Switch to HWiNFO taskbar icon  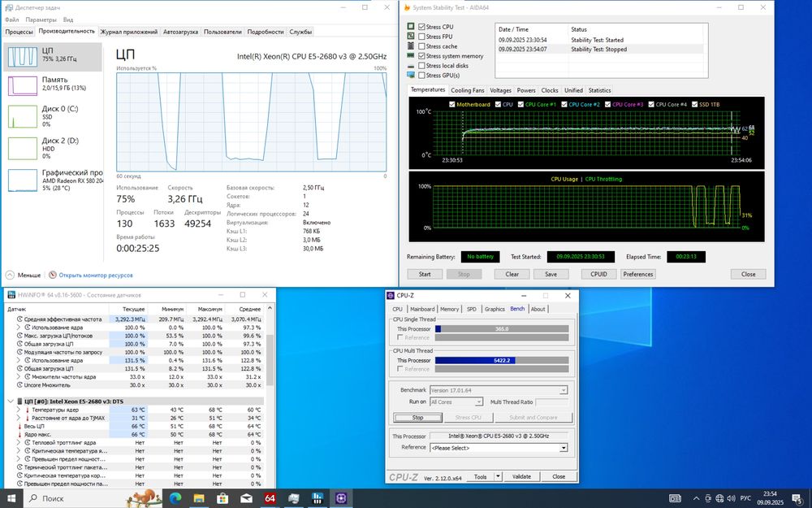[x=317, y=498]
